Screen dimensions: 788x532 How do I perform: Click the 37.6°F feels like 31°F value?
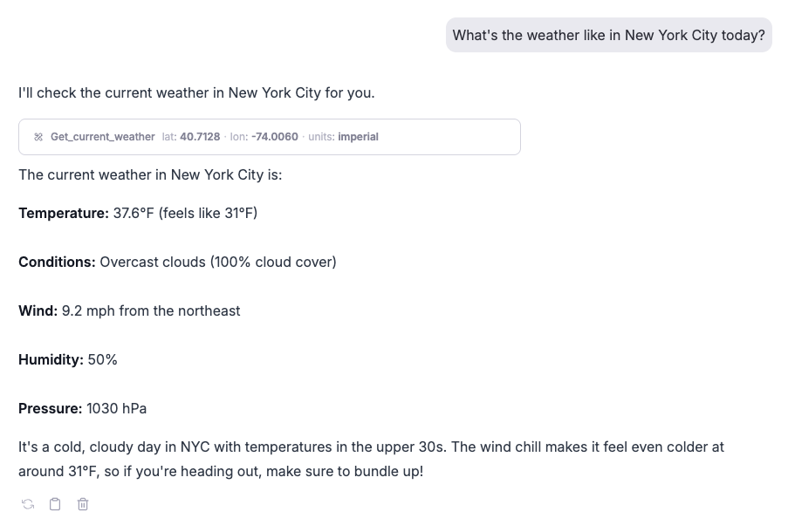[x=185, y=213]
